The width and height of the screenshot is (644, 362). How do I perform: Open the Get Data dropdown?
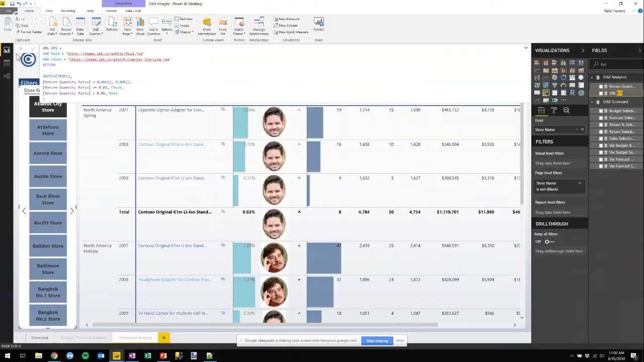click(x=52, y=26)
